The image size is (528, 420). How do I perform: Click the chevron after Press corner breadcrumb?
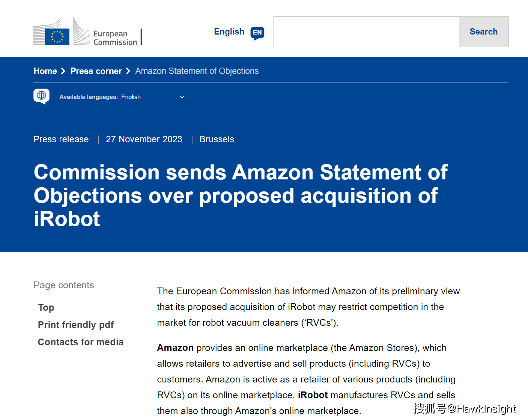click(128, 71)
